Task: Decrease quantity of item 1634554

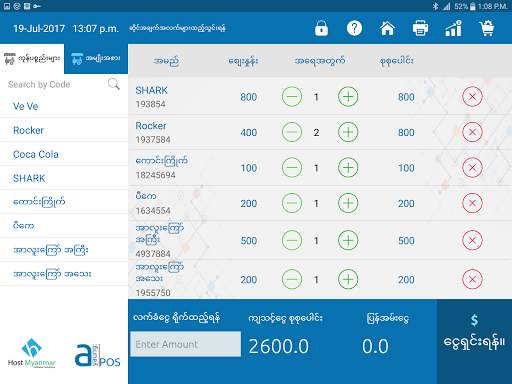Action: pyautogui.click(x=292, y=203)
